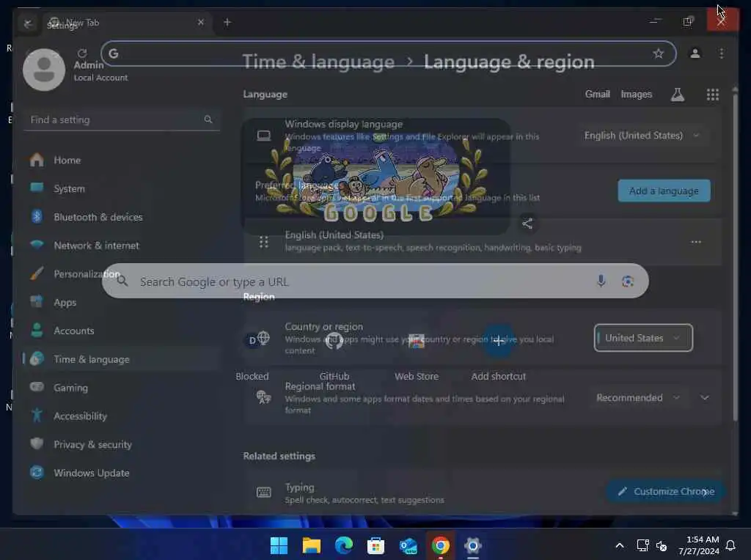
Task: Click the search magnifier in Find a setting
Action: tap(208, 119)
